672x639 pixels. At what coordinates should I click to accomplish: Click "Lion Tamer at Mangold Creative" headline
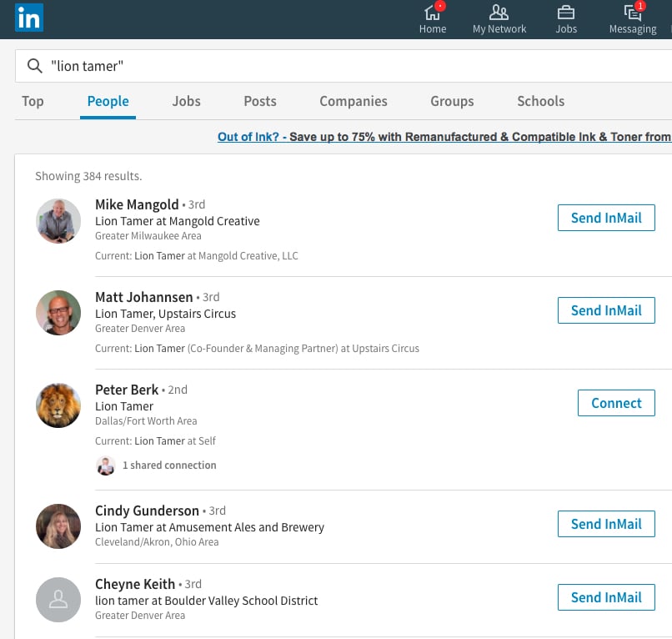pos(178,221)
